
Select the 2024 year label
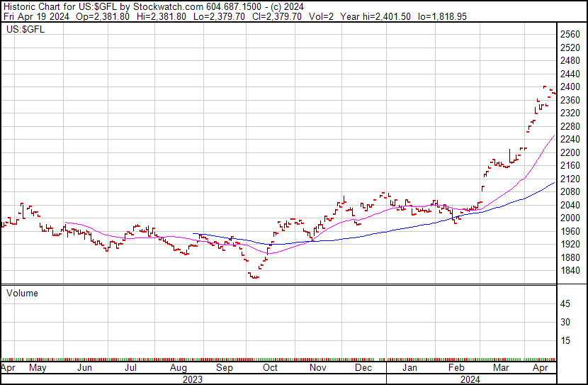tap(470, 379)
